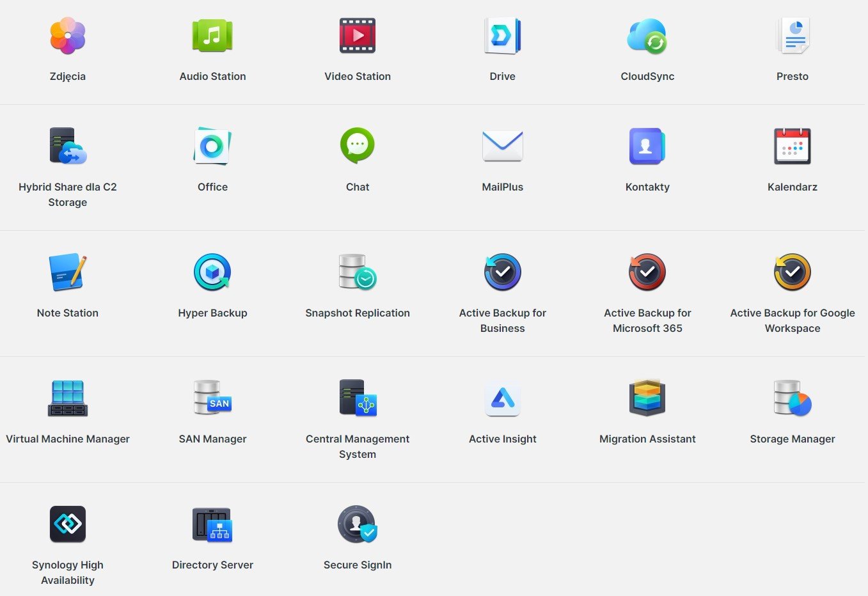Open the Note Station icon
Viewport: 868px width, 596px height.
coord(68,272)
